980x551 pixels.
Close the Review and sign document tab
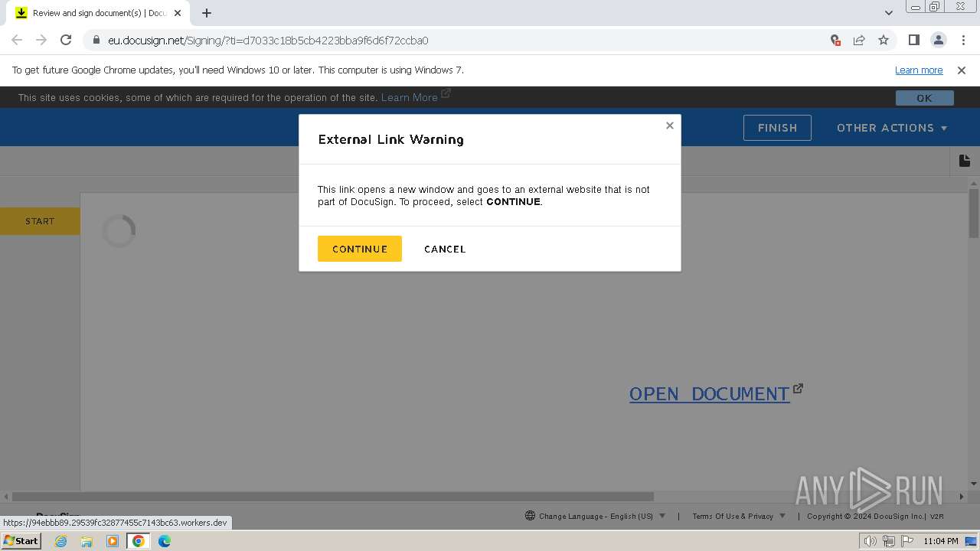pyautogui.click(x=178, y=13)
